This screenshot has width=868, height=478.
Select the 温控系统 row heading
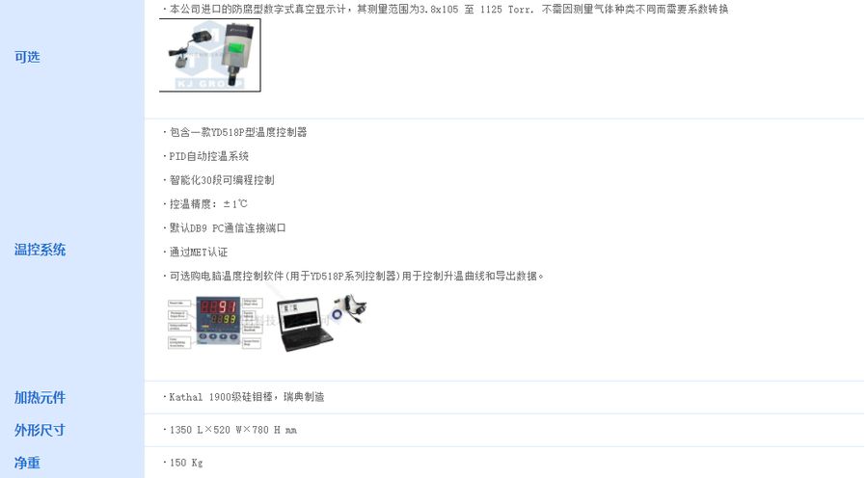(40, 250)
